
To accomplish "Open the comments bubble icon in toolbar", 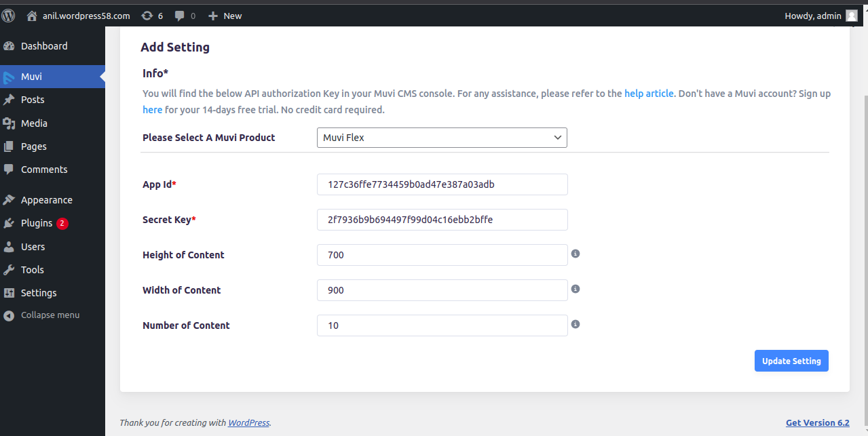I will click(x=180, y=16).
